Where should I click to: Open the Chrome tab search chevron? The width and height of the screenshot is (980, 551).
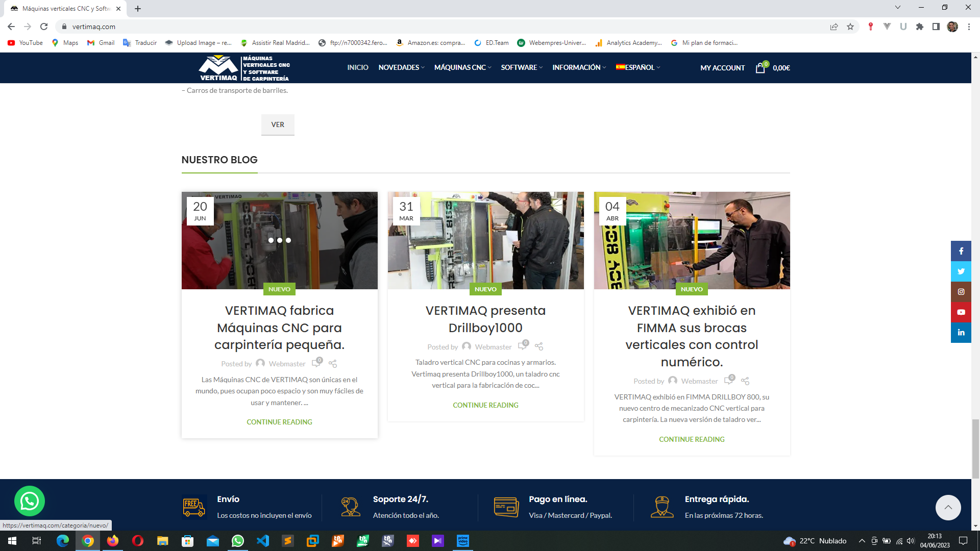(898, 7)
